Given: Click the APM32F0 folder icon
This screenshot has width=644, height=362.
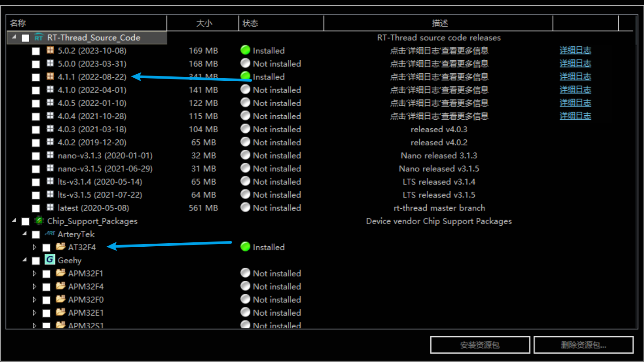Looking at the screenshot, I should [61, 299].
